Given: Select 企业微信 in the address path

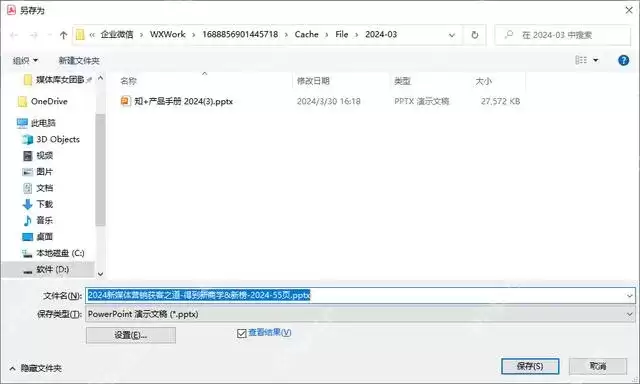Looking at the screenshot, I should click(x=117, y=34).
